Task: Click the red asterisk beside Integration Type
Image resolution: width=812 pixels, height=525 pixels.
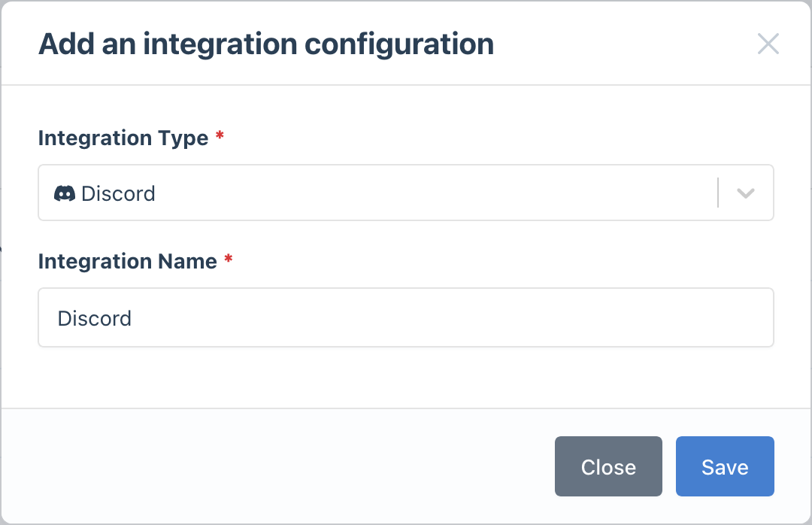Action: tap(222, 134)
